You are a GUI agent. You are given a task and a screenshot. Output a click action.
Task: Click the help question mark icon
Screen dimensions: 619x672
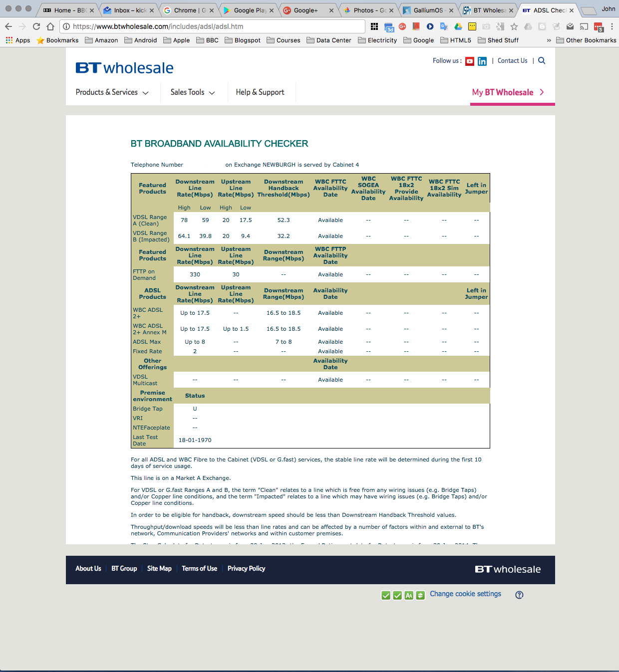(x=519, y=595)
